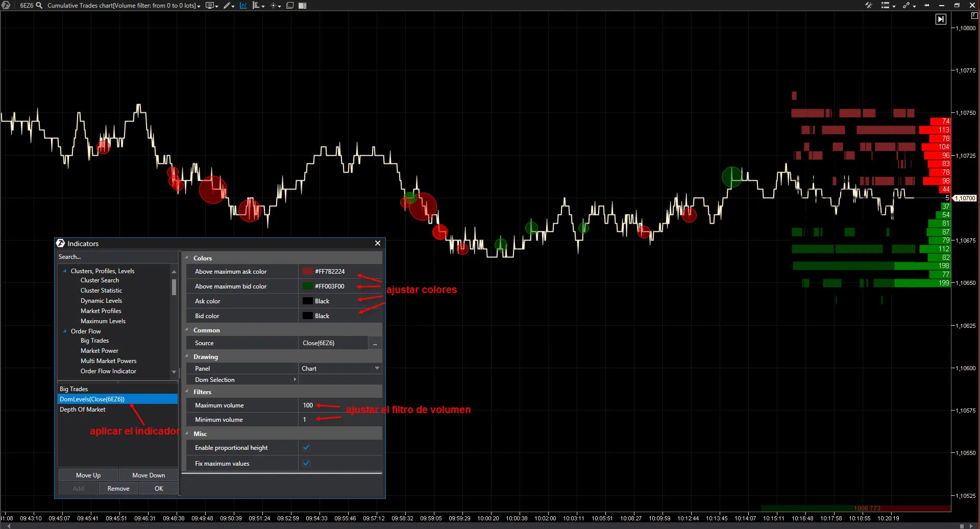The image size is (980, 529).
Task: Open dropdown arrow beside list view icon
Action: (x=894, y=6)
